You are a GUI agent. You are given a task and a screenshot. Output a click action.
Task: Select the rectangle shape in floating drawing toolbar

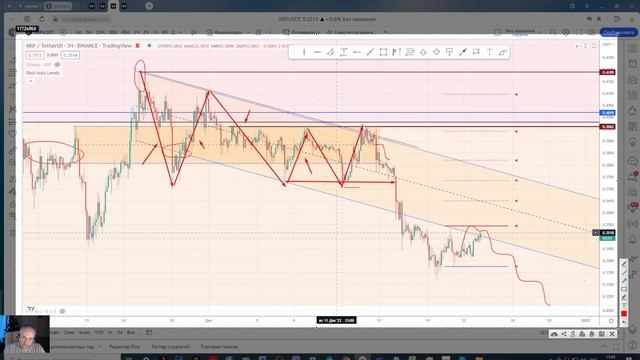pyautogui.click(x=383, y=52)
